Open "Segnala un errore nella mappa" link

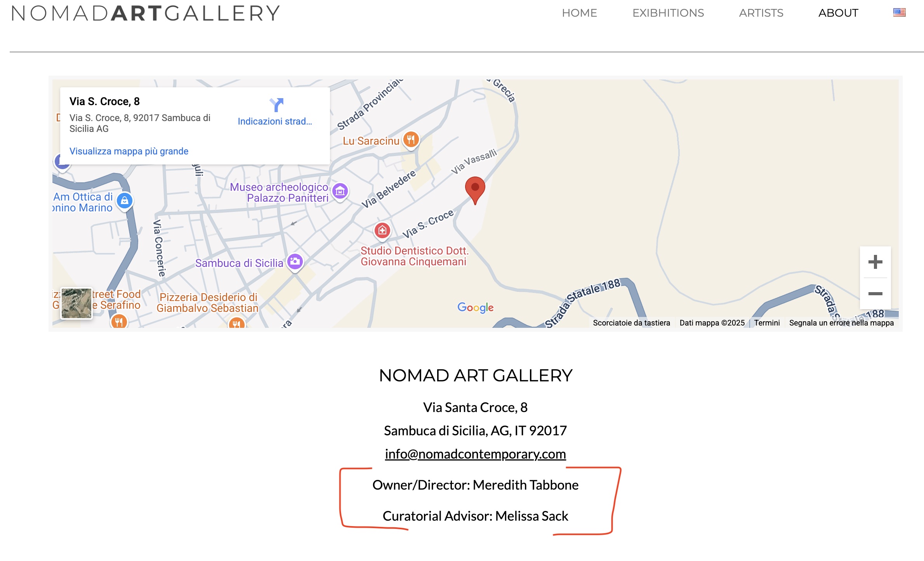pyautogui.click(x=841, y=323)
